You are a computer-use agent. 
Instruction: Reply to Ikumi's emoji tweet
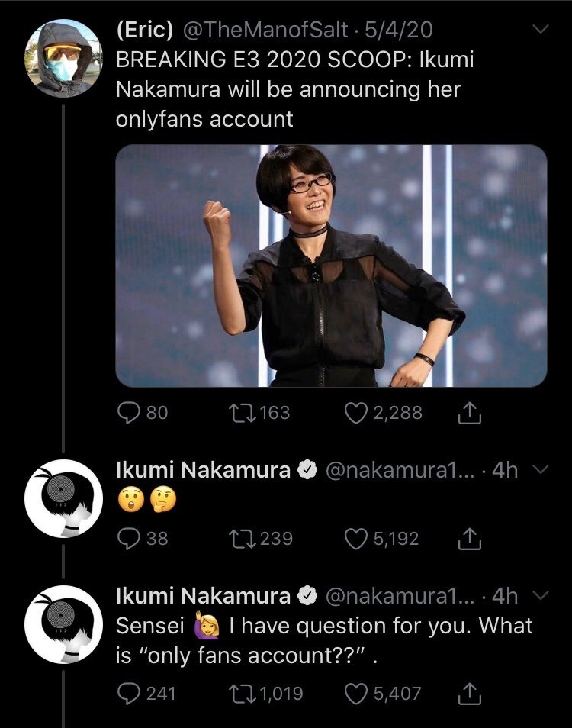click(127, 539)
